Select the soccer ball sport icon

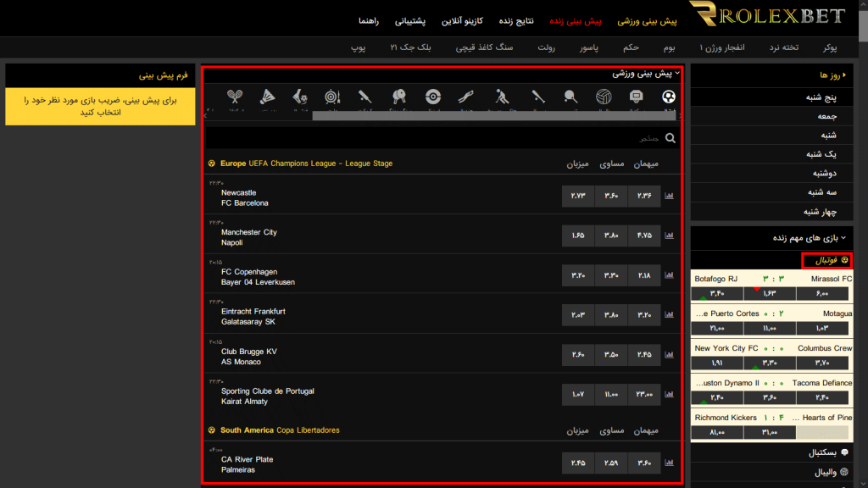click(x=670, y=97)
